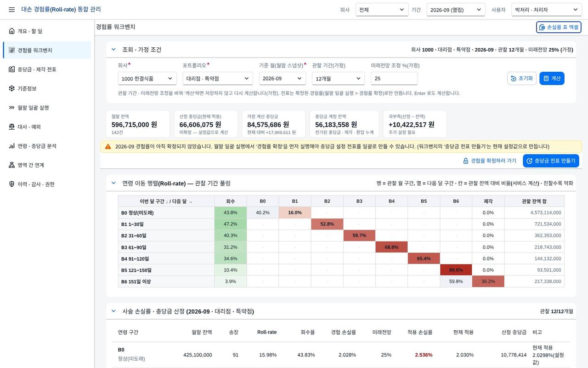Image resolution: width=588 pixels, height=368 pixels.
Task: Click the 과부족 value +10,422,517 원
Action: pyautogui.click(x=412, y=125)
